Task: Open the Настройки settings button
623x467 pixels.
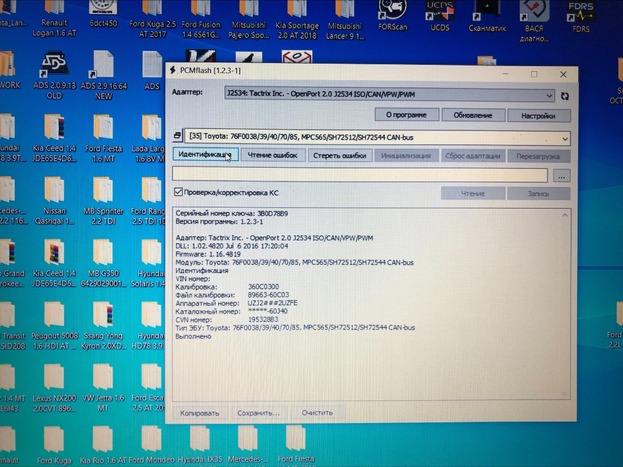Action: (x=538, y=116)
